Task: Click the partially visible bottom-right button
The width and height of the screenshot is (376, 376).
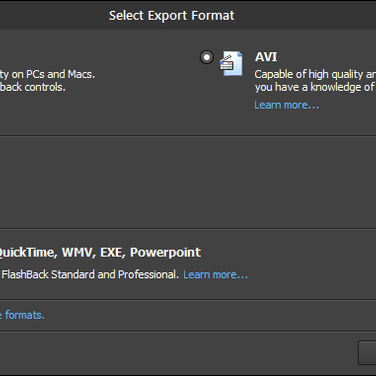Action: (x=367, y=353)
